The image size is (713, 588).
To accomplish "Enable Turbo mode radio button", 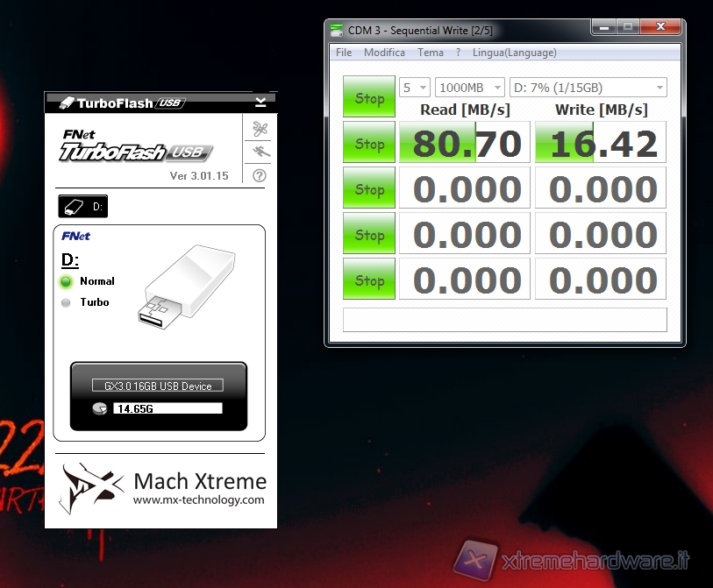I will click(x=66, y=302).
